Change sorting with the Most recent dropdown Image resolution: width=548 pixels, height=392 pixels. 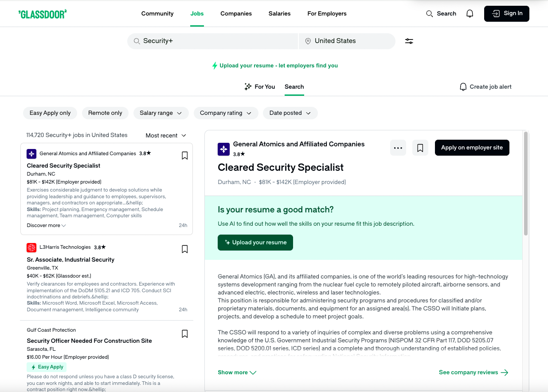(x=165, y=135)
